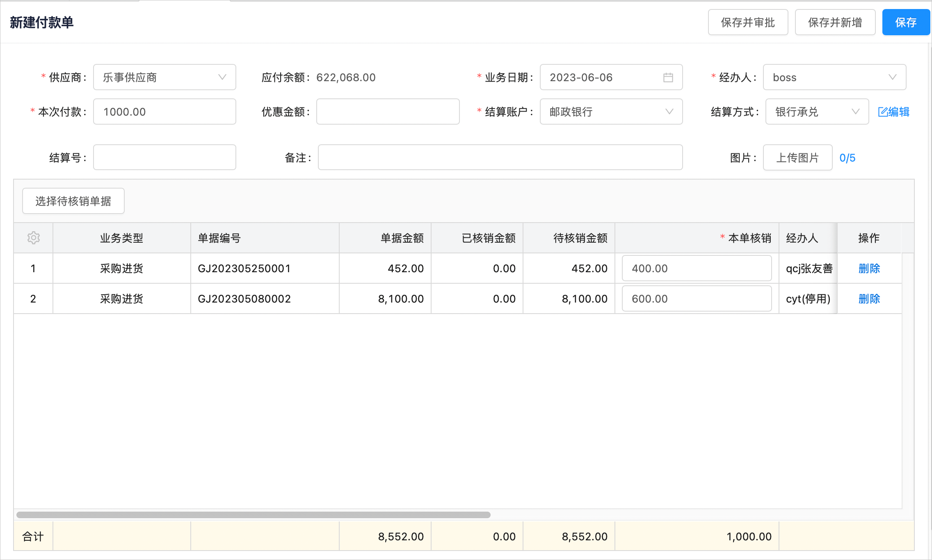The height and width of the screenshot is (560, 932).
Task: Click the 合计 row label
Action: coord(33,536)
